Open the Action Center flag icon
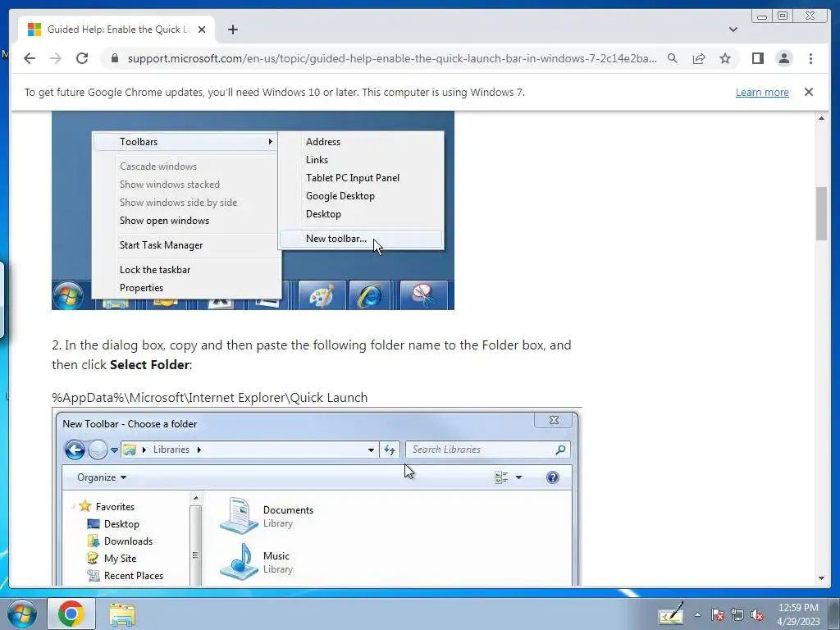This screenshot has height=630, width=840. [x=717, y=614]
